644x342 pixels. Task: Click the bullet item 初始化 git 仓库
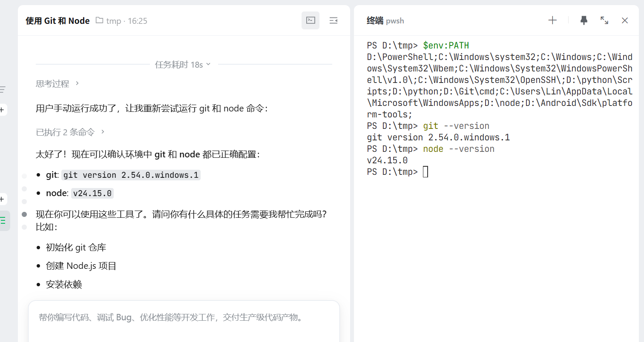pos(76,248)
